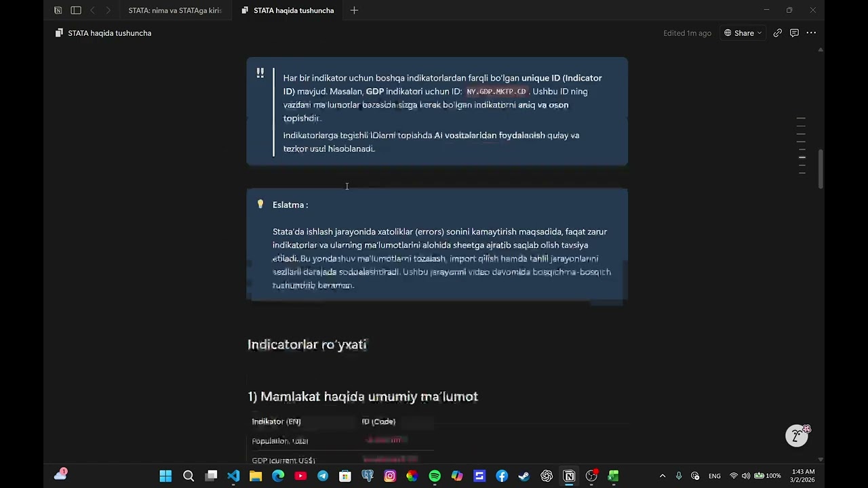Screen dimensions: 868x488
Task: Open File Explorer from taskbar
Action: (256, 476)
